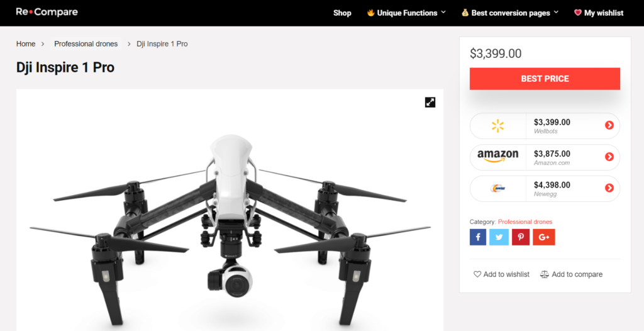Click the money bag icon in the nav

tap(465, 13)
